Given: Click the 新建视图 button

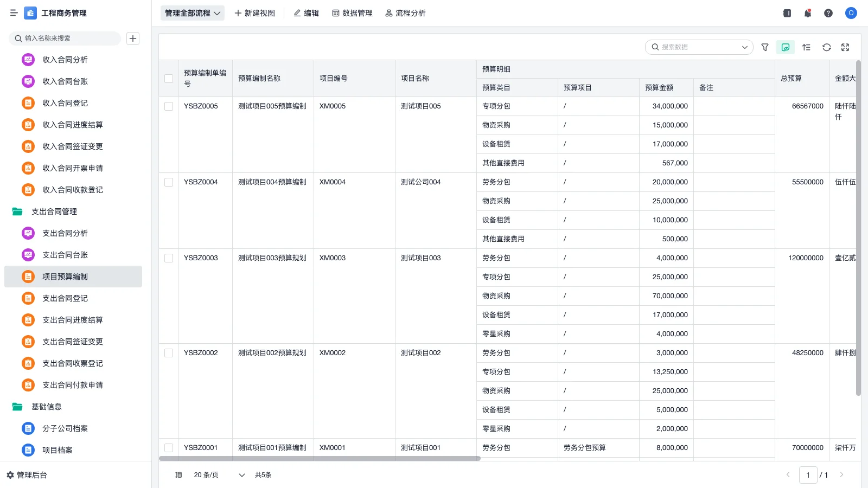Looking at the screenshot, I should tap(254, 12).
